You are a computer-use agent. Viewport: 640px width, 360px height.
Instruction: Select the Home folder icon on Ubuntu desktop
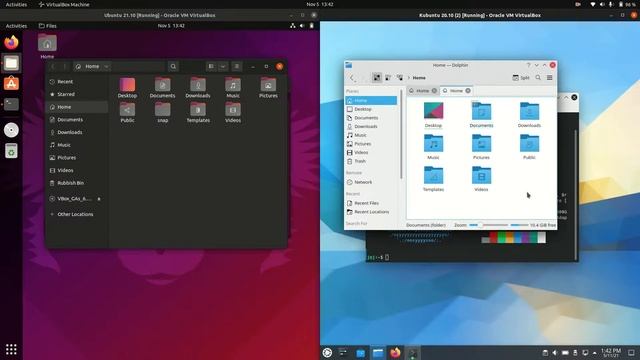point(47,45)
